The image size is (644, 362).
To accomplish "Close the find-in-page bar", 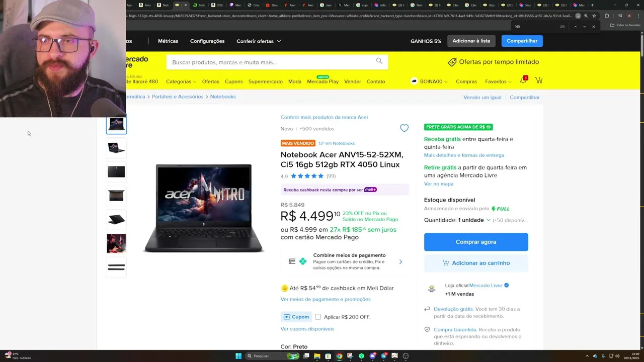I will [x=593, y=26].
